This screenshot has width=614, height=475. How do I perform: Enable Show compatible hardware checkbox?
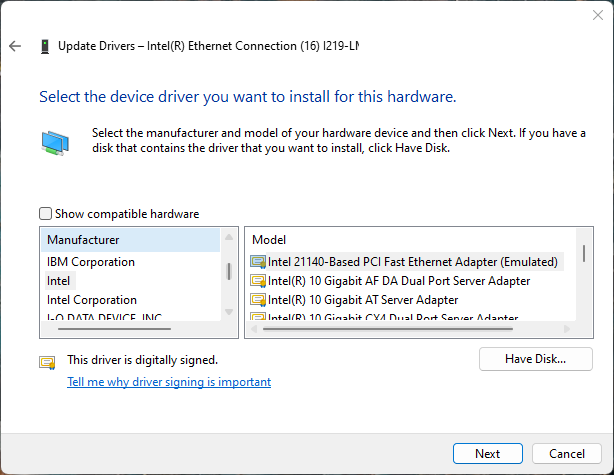[45, 214]
